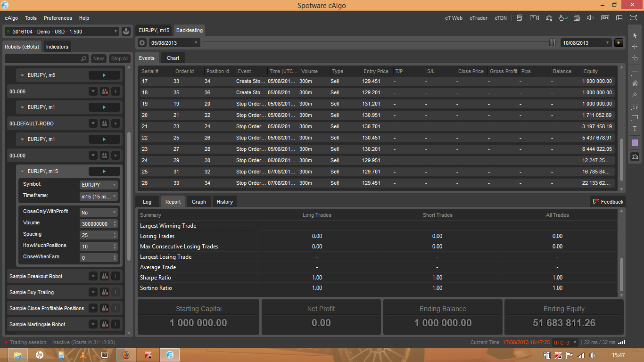Screen dimensions: 644x362
Task: Switch to the History tab
Action: 225,202
